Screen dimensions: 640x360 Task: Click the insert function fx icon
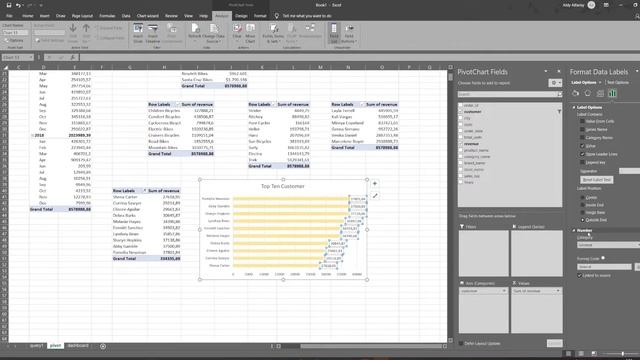click(72, 58)
